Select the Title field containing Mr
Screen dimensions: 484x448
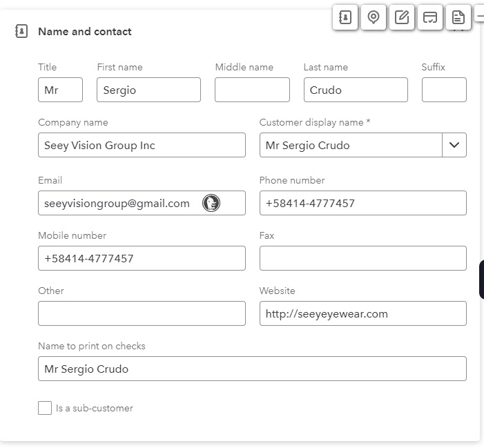[61, 90]
